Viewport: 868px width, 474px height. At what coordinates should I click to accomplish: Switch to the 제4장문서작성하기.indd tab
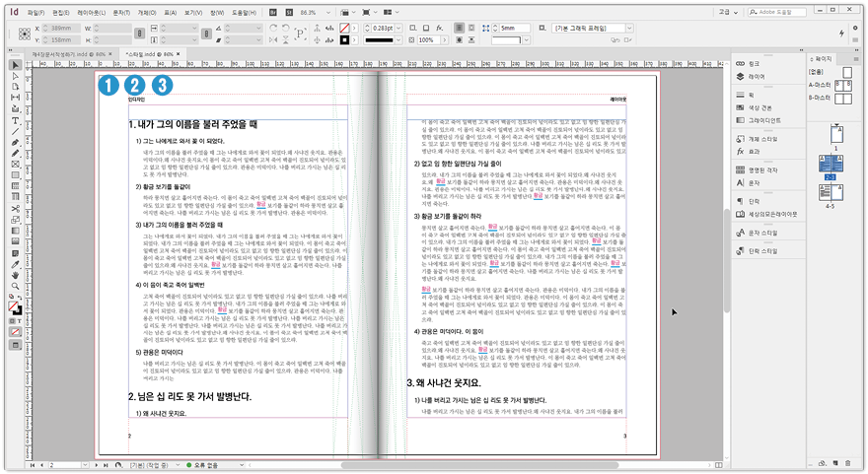pos(68,53)
